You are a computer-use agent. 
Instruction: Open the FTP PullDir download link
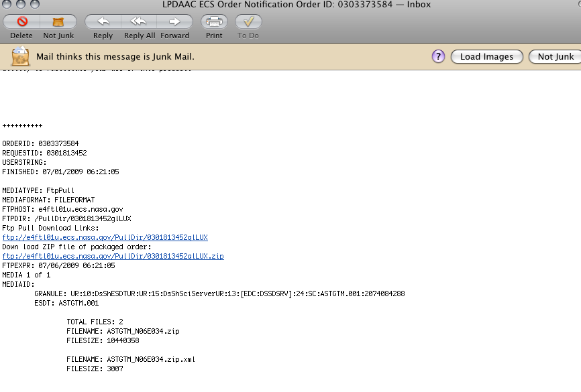105,237
